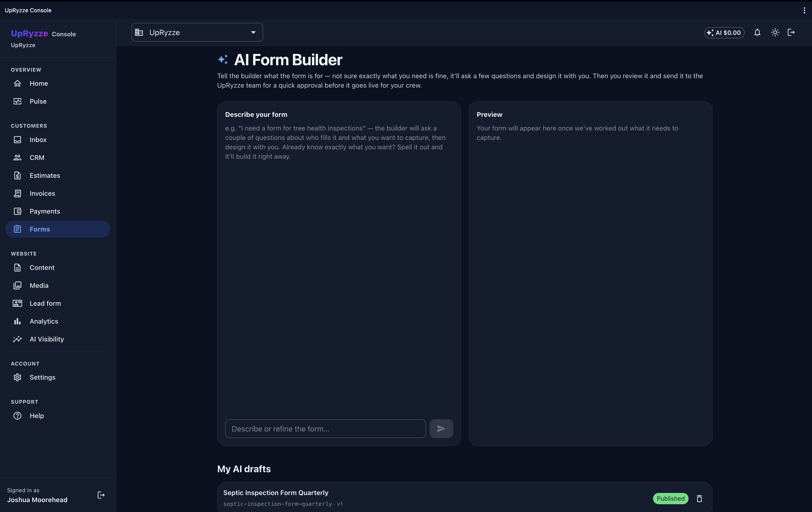812x512 pixels.
Task: Click the Content page icon
Action: tap(17, 268)
